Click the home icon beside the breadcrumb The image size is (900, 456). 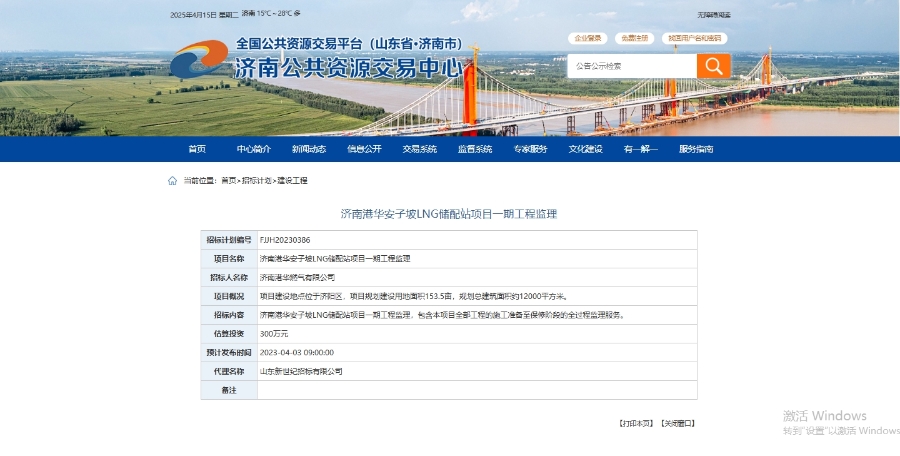click(172, 181)
